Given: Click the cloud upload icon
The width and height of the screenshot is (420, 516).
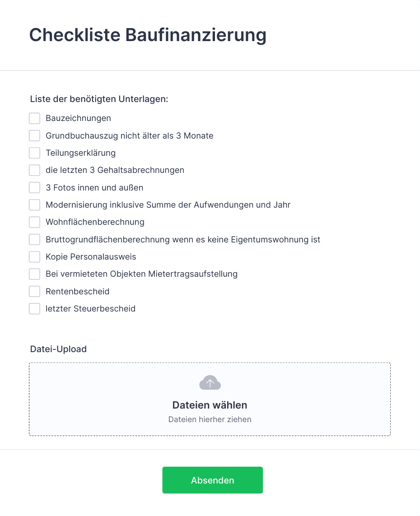Looking at the screenshot, I should point(210,382).
